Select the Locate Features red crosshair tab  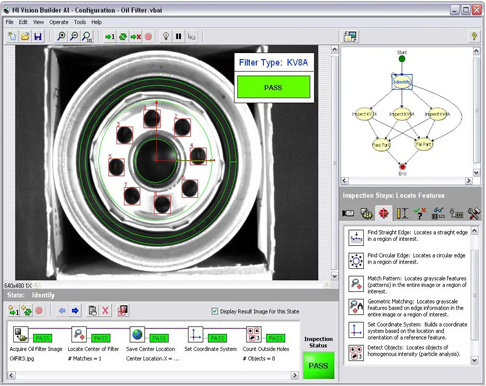click(x=384, y=213)
